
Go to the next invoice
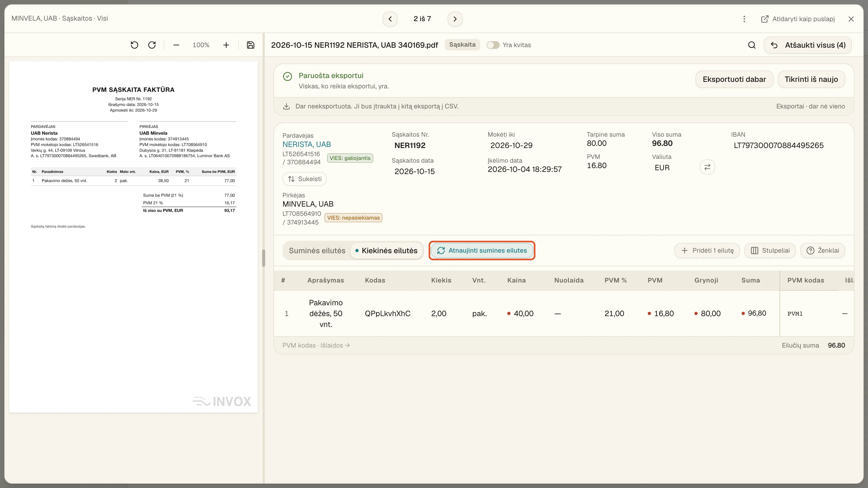[455, 19]
